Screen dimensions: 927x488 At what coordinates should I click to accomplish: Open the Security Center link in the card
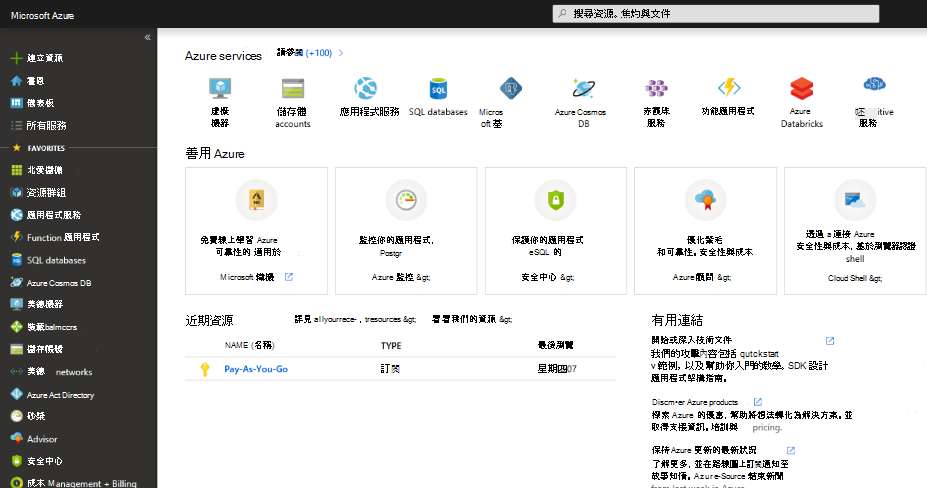click(x=547, y=277)
